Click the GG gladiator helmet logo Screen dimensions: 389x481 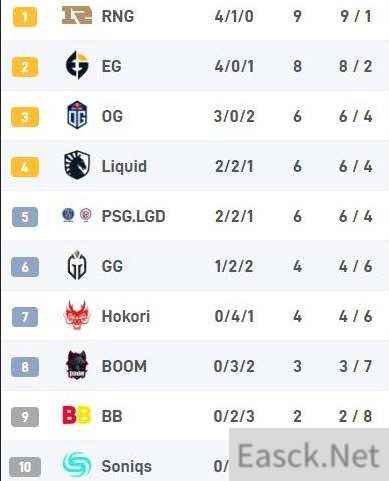77,266
